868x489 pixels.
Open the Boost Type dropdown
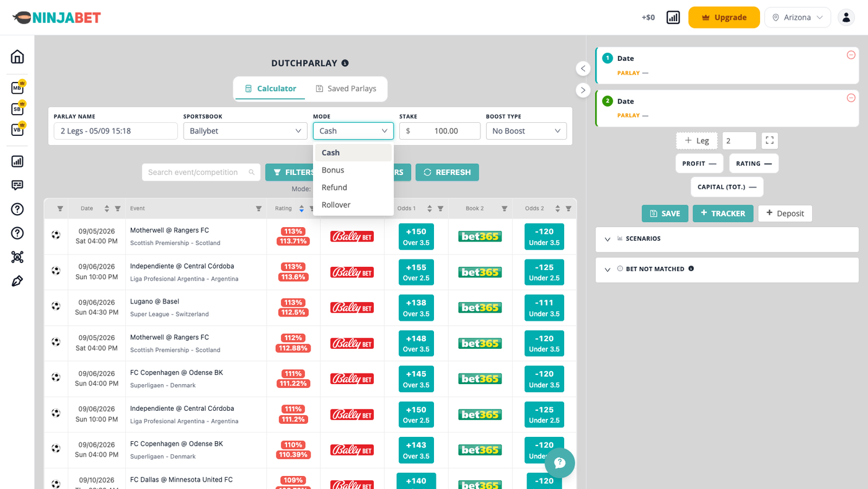click(x=526, y=131)
